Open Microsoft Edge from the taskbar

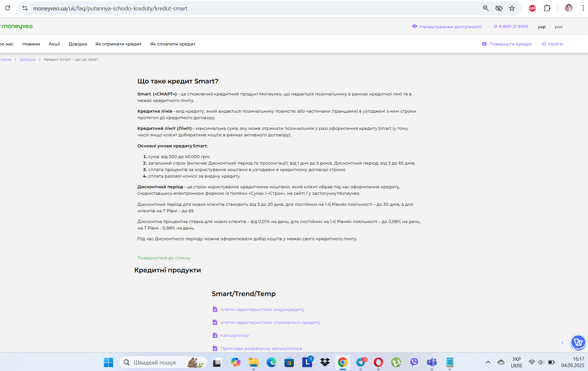click(x=271, y=362)
